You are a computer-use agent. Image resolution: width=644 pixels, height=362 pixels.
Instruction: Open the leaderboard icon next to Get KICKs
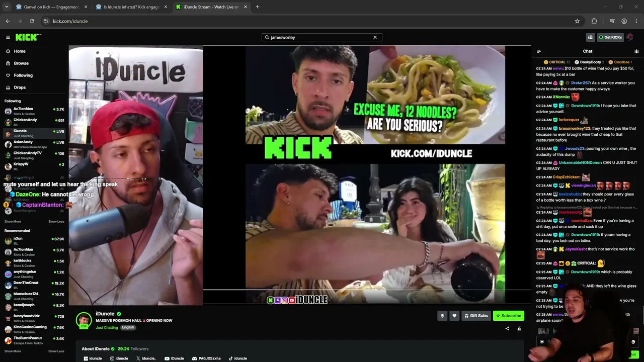tap(590, 37)
